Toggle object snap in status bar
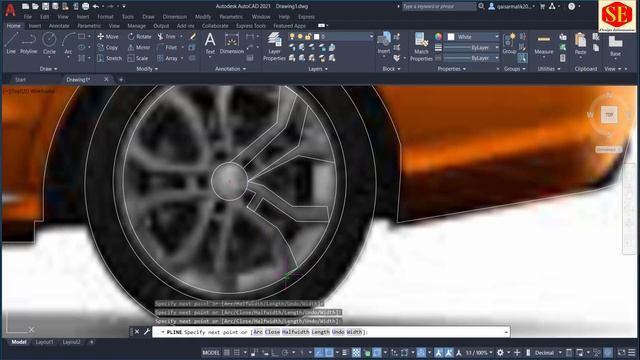Screen dimensions: 640x360 (x=329, y=352)
